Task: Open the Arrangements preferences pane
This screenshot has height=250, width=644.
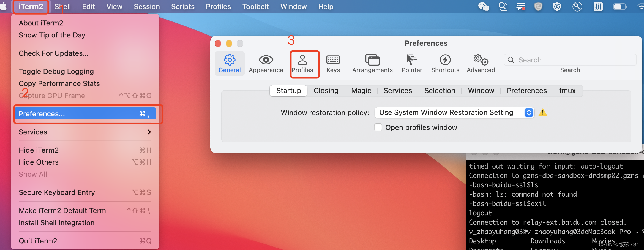Action: point(372,63)
